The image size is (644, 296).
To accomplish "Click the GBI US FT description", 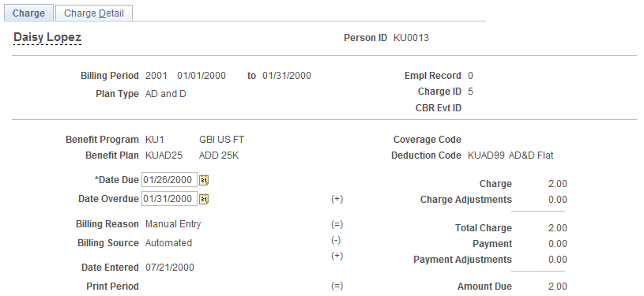I will [x=221, y=140].
